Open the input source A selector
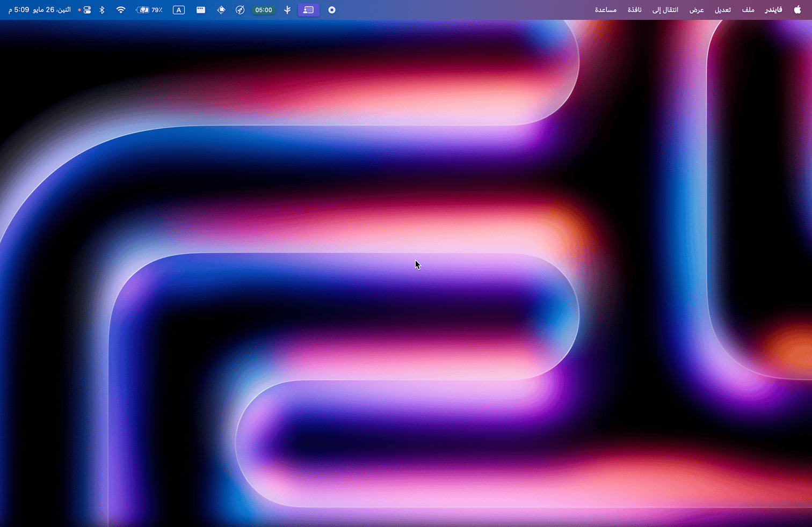The image size is (812, 527). (x=179, y=10)
